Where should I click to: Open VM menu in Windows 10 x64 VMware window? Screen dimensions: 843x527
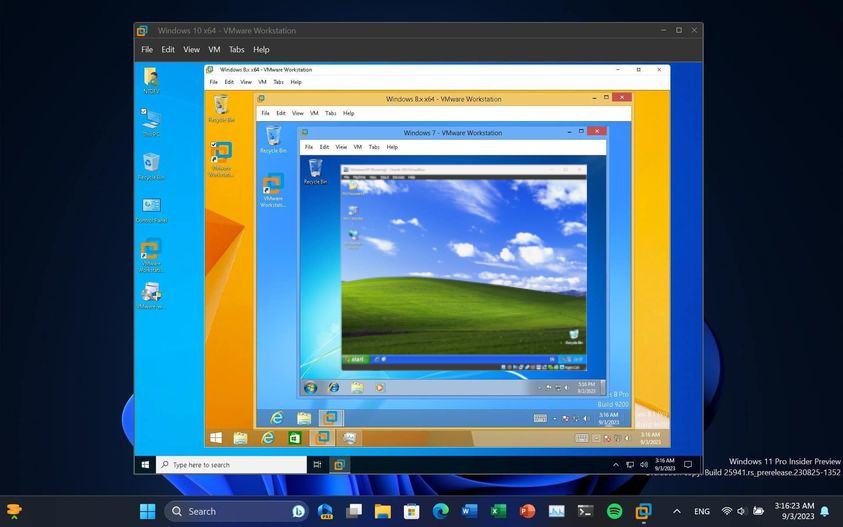click(x=214, y=49)
